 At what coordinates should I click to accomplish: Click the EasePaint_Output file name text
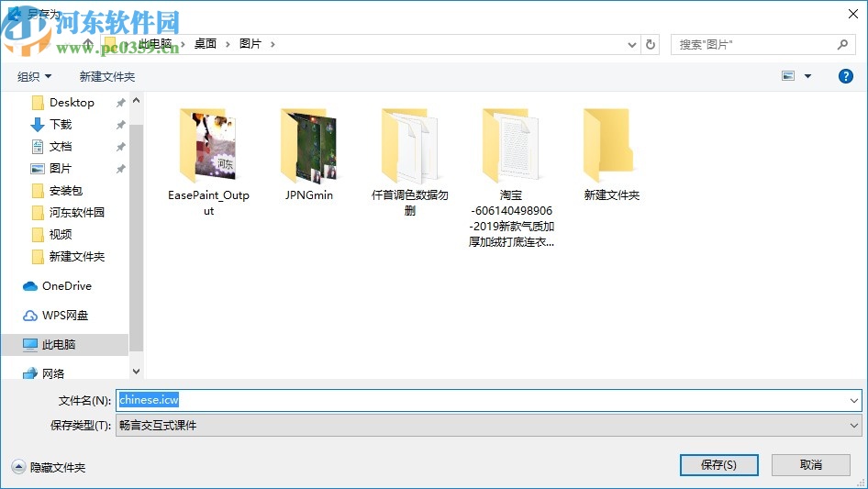(208, 203)
